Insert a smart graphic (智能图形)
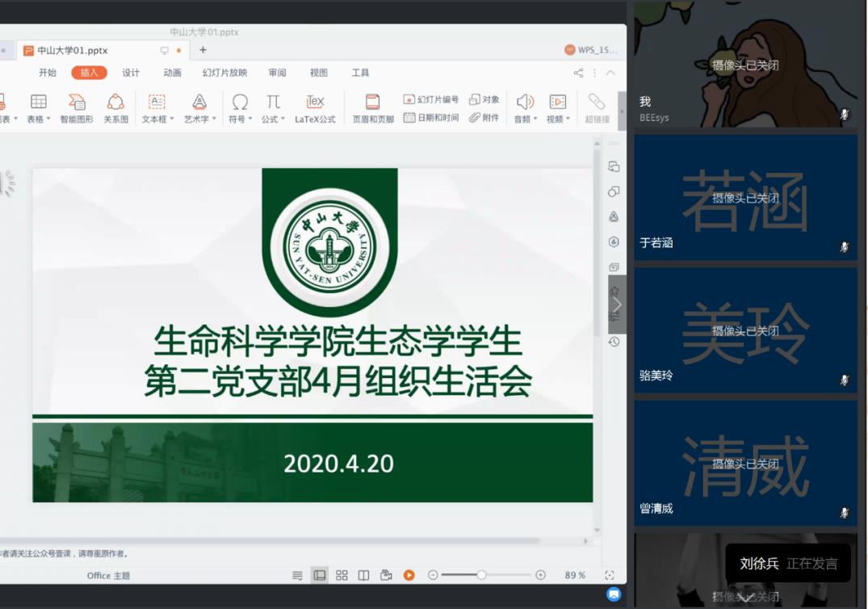 [77, 108]
